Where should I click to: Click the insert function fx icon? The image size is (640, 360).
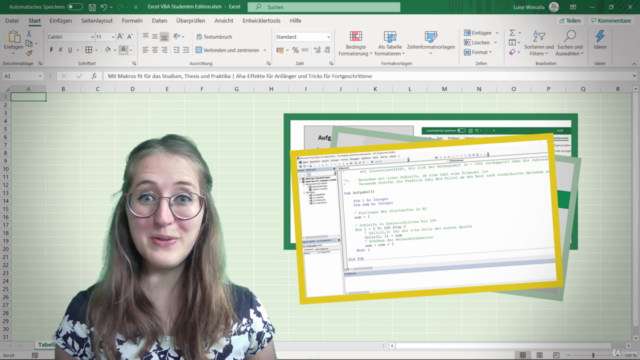click(94, 76)
